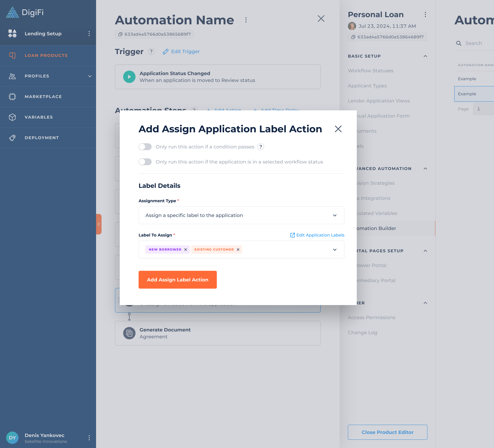Open the Marketplace chip icon

pos(12,97)
